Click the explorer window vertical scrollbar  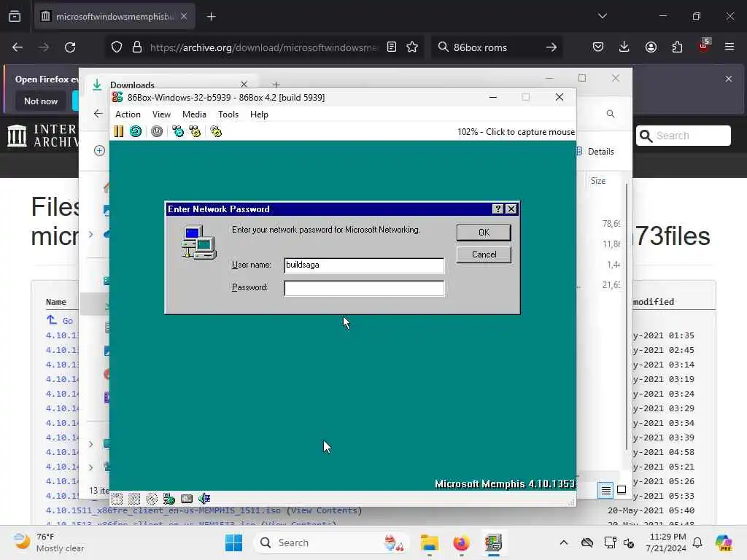[x=626, y=316]
